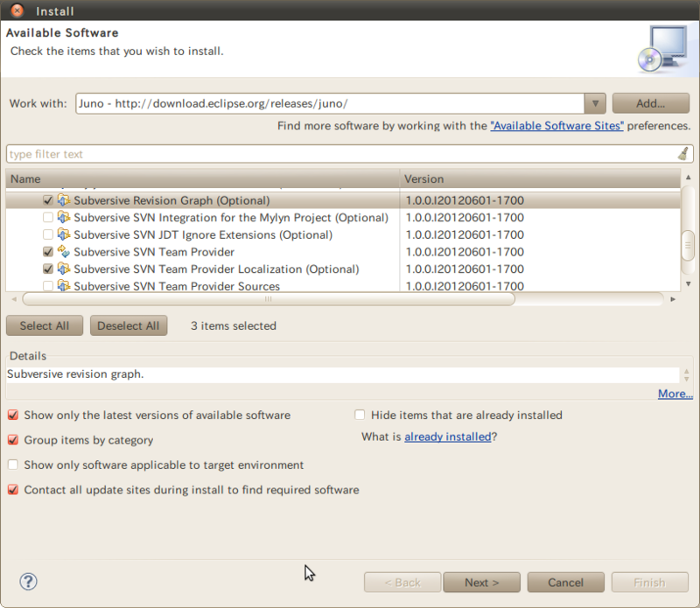Screen dimensions: 700x608
Task: Select the Subversive SVN Team Provider Sources row text
Action: [177, 286]
